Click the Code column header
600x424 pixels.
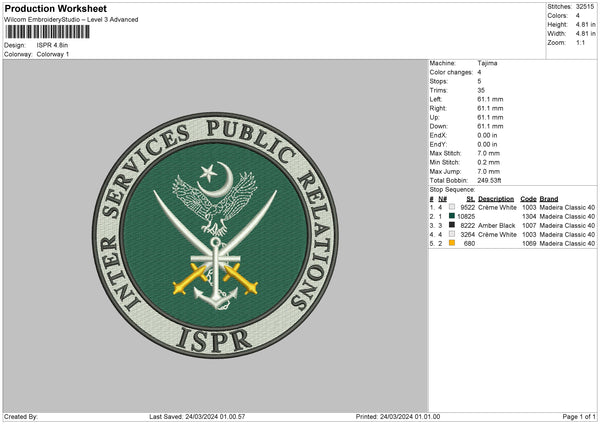point(528,198)
